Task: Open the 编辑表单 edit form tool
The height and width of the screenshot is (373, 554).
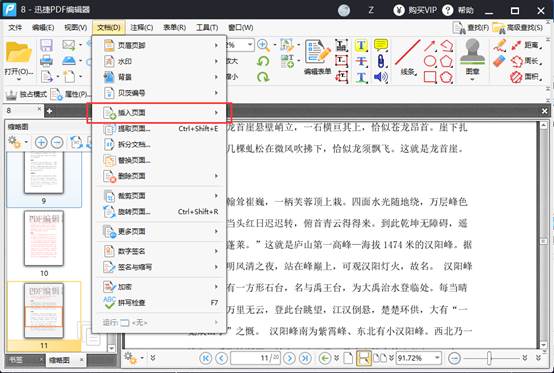Action: tap(318, 57)
